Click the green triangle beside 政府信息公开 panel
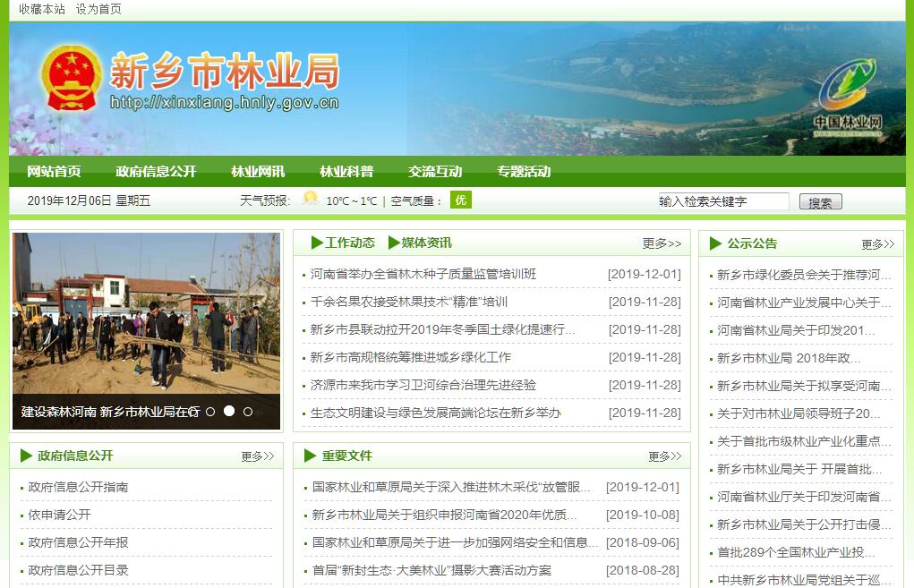Viewport: 914px width, 588px height. [26, 456]
